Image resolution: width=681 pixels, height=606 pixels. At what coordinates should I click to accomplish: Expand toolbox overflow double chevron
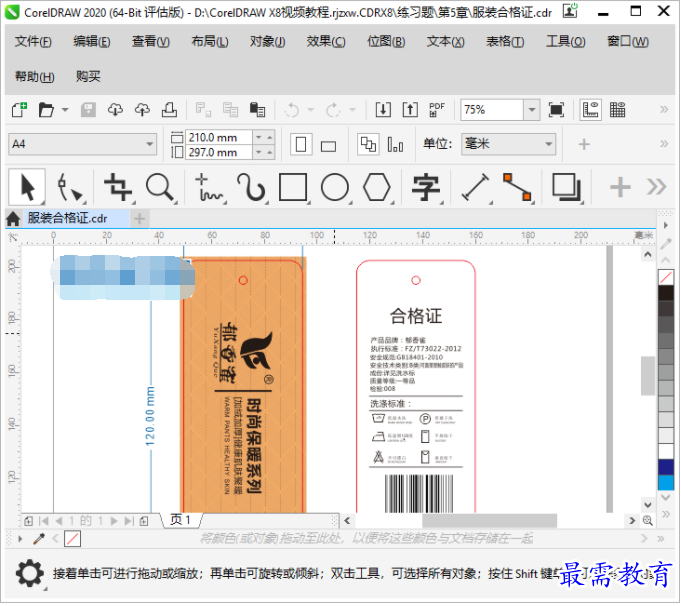[x=656, y=187]
